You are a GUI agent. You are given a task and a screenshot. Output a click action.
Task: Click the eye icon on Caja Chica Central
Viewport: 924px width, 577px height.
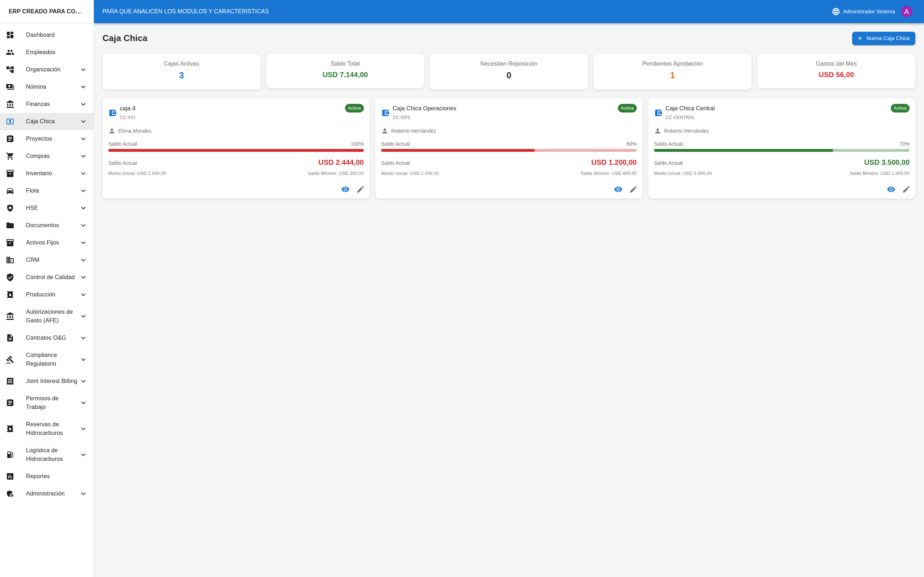coord(891,189)
